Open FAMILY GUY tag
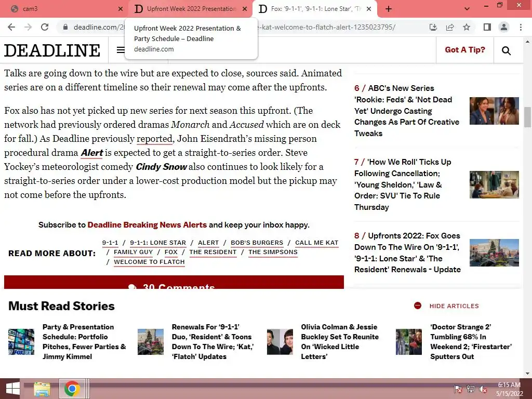 coord(134,252)
